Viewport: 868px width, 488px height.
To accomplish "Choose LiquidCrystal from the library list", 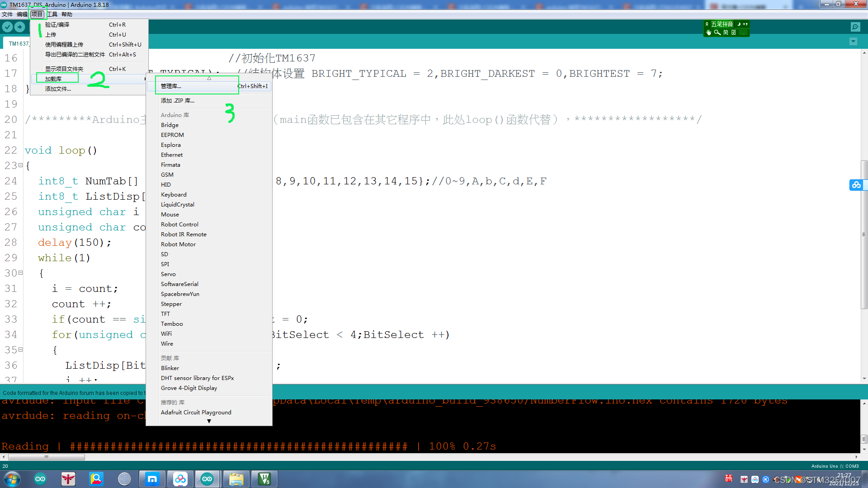I will [178, 205].
